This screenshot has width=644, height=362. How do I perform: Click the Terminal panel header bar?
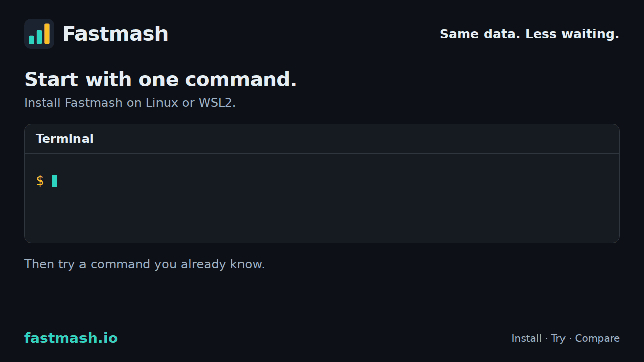coord(322,139)
